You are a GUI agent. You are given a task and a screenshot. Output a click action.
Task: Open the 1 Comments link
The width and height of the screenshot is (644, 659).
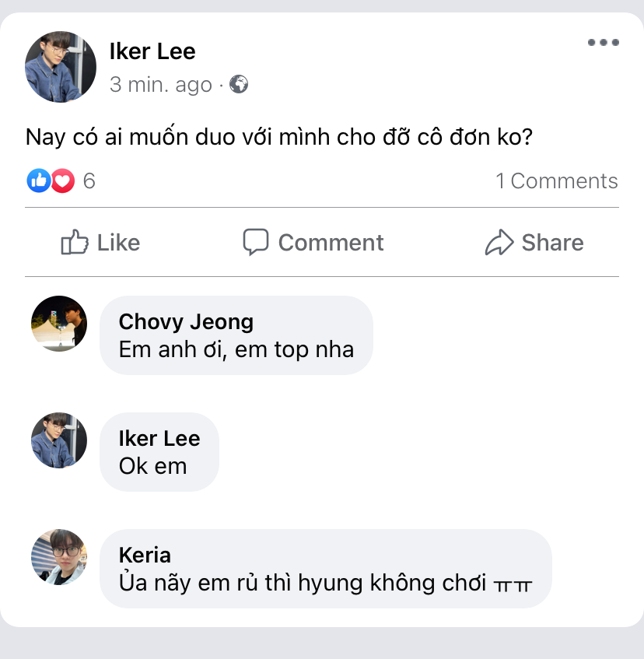tap(557, 181)
